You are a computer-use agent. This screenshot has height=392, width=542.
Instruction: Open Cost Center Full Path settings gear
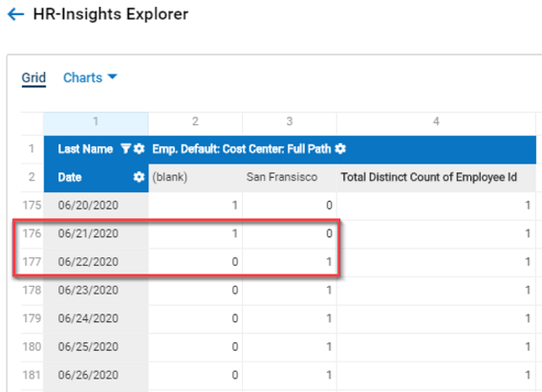click(340, 149)
